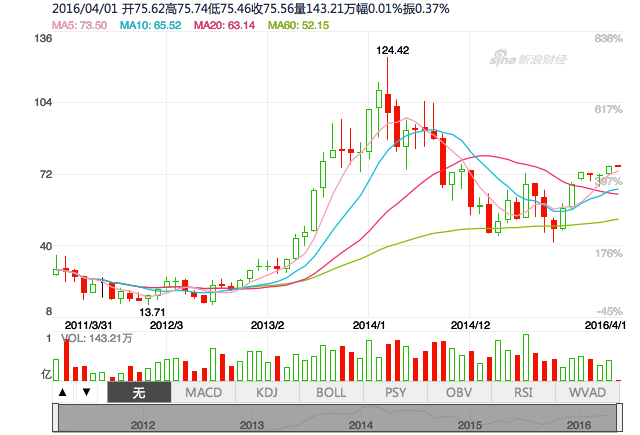Viewport: 640px width, 435px height.
Task: Choose the RSI indicator tab
Action: (524, 393)
